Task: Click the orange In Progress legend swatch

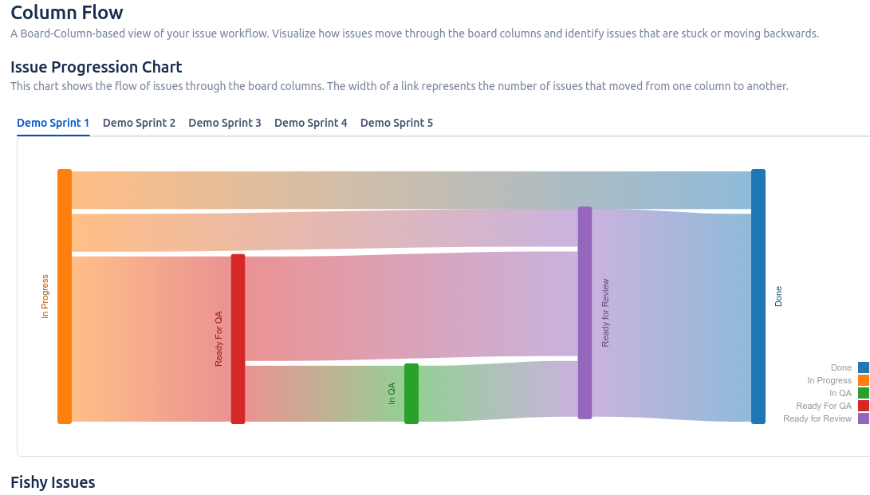Action: [x=863, y=381]
